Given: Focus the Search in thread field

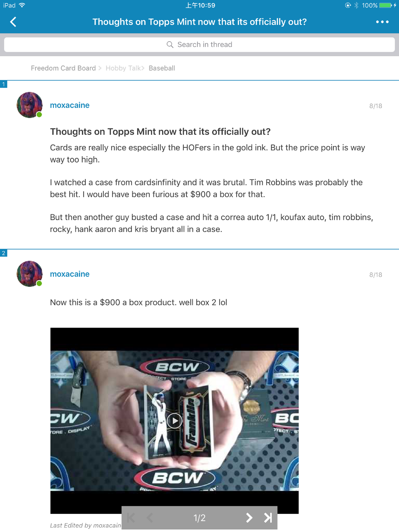Looking at the screenshot, I should pyautogui.click(x=199, y=44).
